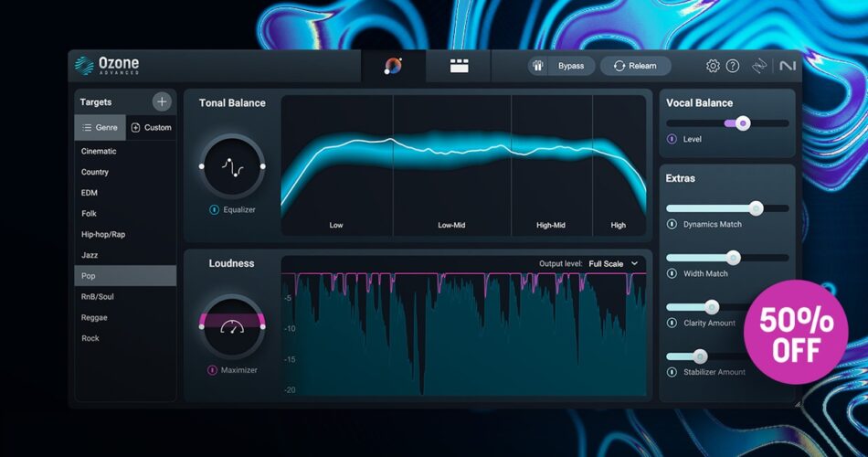This screenshot has width=868, height=457.
Task: Select the Genre targets tab
Action: click(100, 127)
